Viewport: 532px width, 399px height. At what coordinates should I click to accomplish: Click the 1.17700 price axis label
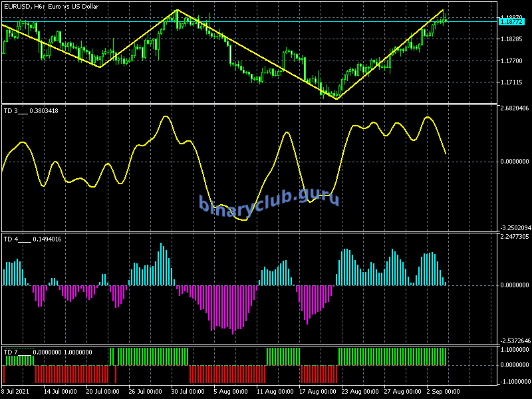click(x=513, y=61)
